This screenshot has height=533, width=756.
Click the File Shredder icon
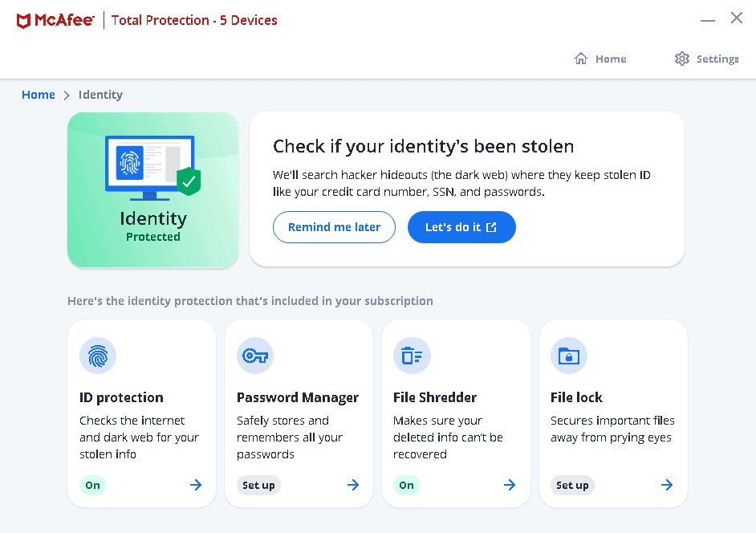click(x=412, y=356)
